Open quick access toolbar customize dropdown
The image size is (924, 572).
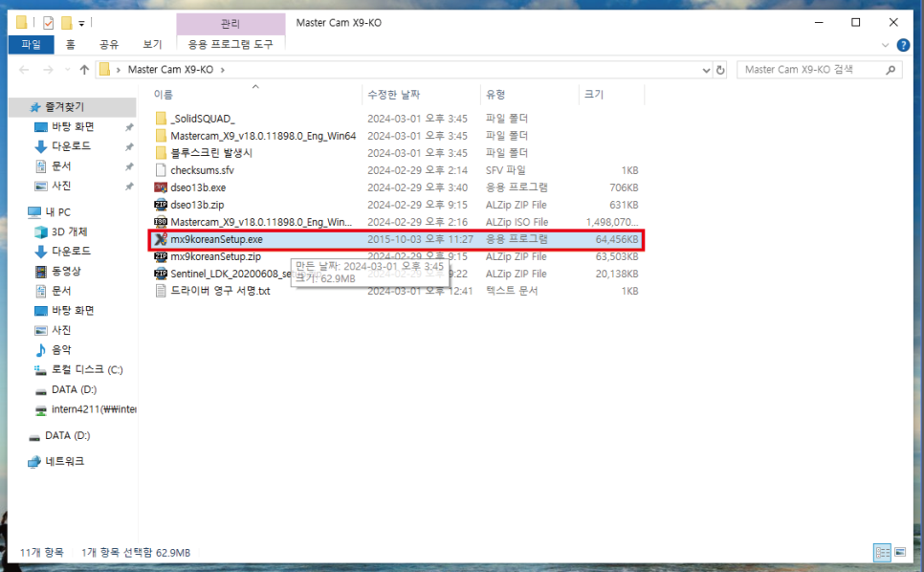(81, 24)
